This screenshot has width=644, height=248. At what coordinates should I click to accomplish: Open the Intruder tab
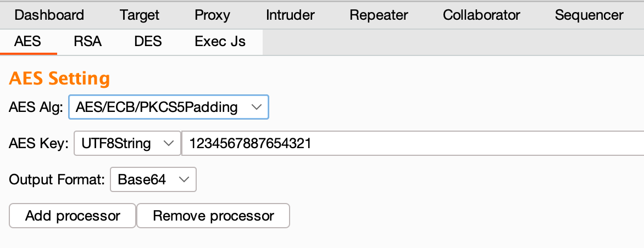pos(290,15)
